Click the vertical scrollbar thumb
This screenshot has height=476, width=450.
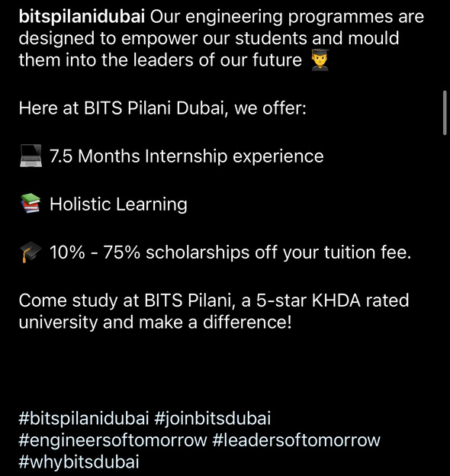click(x=445, y=113)
